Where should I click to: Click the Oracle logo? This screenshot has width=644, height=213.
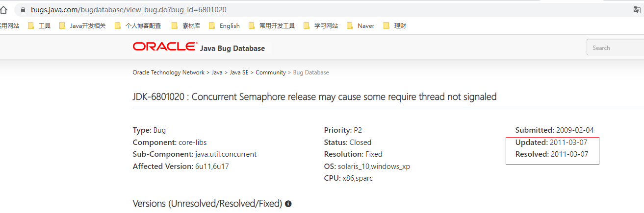(x=164, y=47)
